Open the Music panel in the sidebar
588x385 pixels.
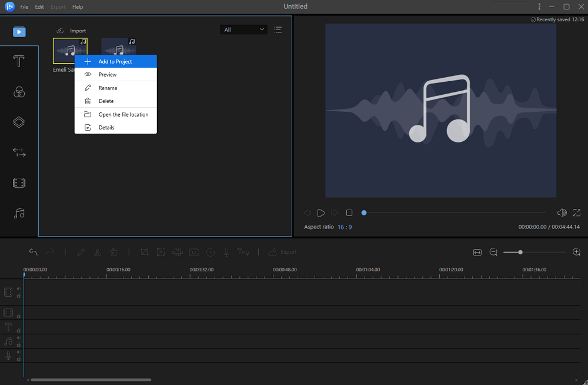click(x=19, y=213)
